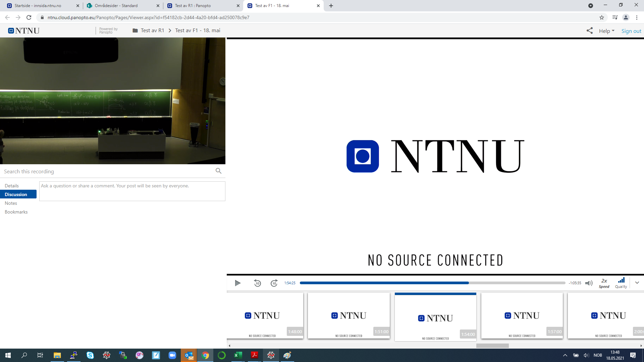Open the Windows Start menu
This screenshot has width=644, height=362.
(8, 355)
